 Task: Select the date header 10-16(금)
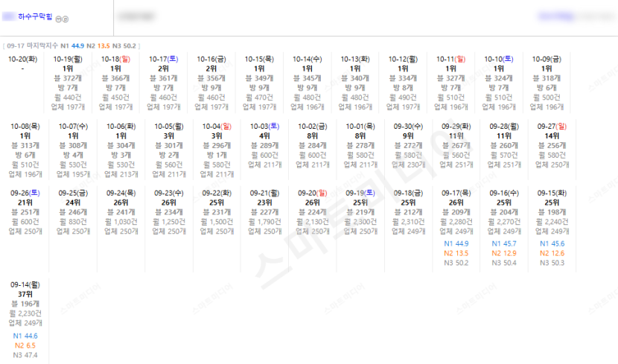(211, 59)
